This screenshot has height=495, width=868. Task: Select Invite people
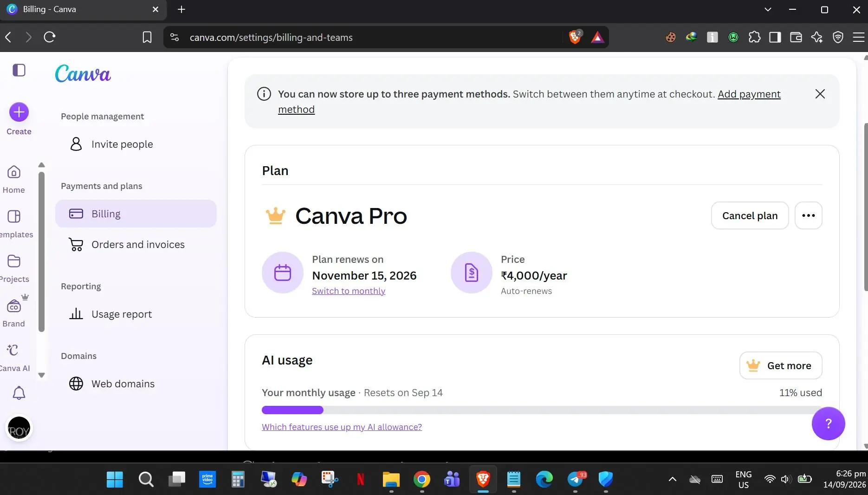pos(136,144)
